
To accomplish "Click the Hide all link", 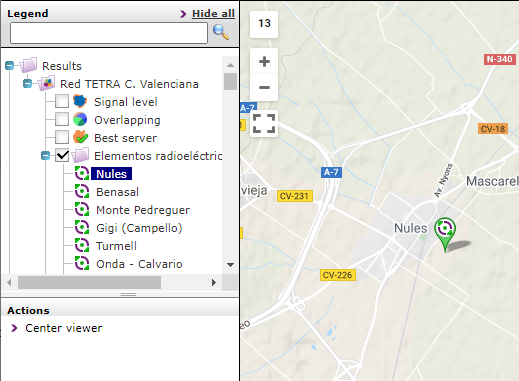I will [x=213, y=14].
